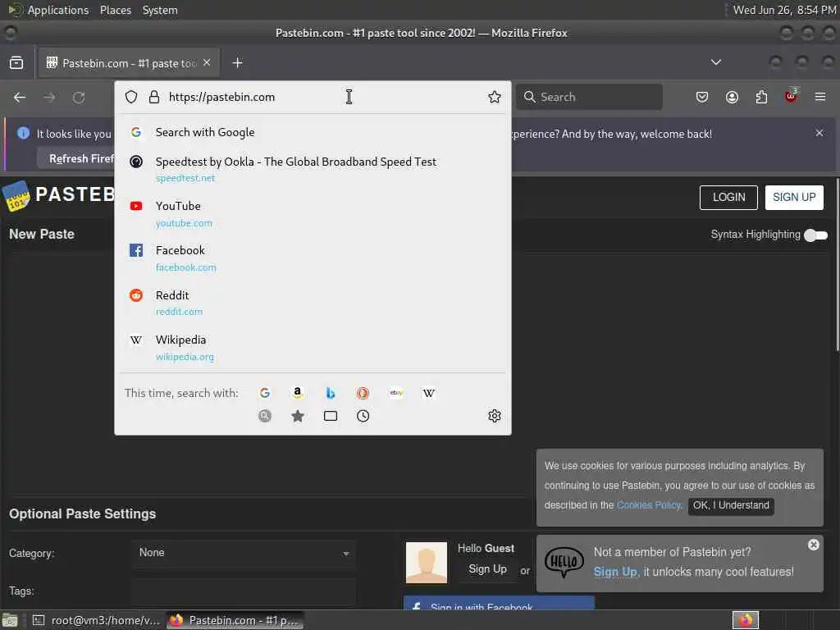Screen dimensions: 840x630
Task: Select Wikipedia suggestion in dropdown
Action: coord(313,348)
